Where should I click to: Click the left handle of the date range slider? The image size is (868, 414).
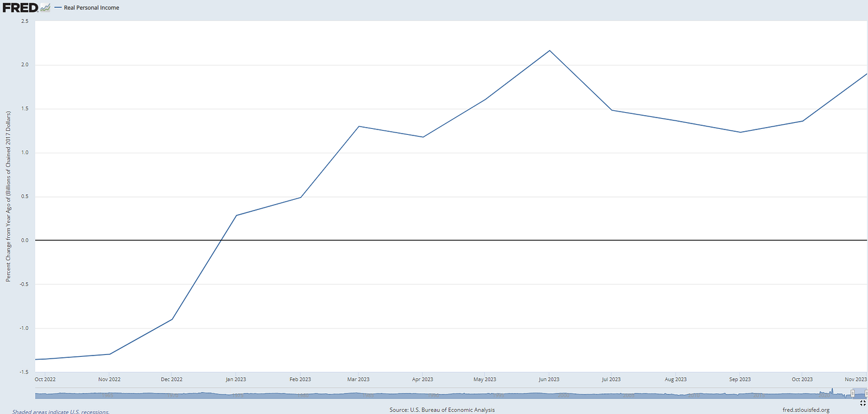coord(852,393)
